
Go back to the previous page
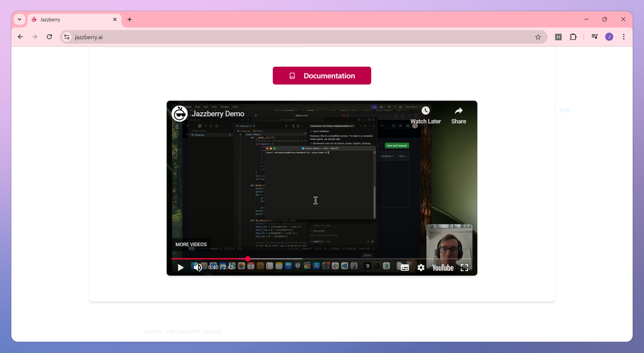(20, 37)
